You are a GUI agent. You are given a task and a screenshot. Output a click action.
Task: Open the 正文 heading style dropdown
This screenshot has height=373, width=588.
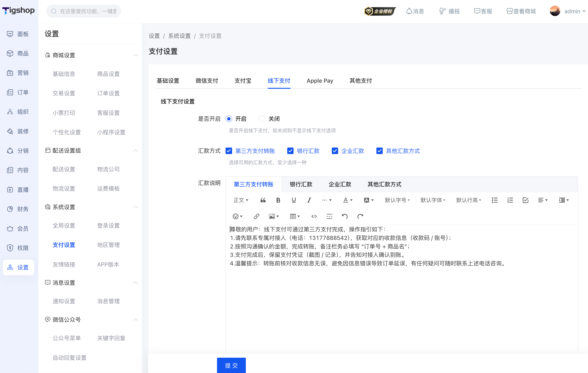[x=241, y=200]
